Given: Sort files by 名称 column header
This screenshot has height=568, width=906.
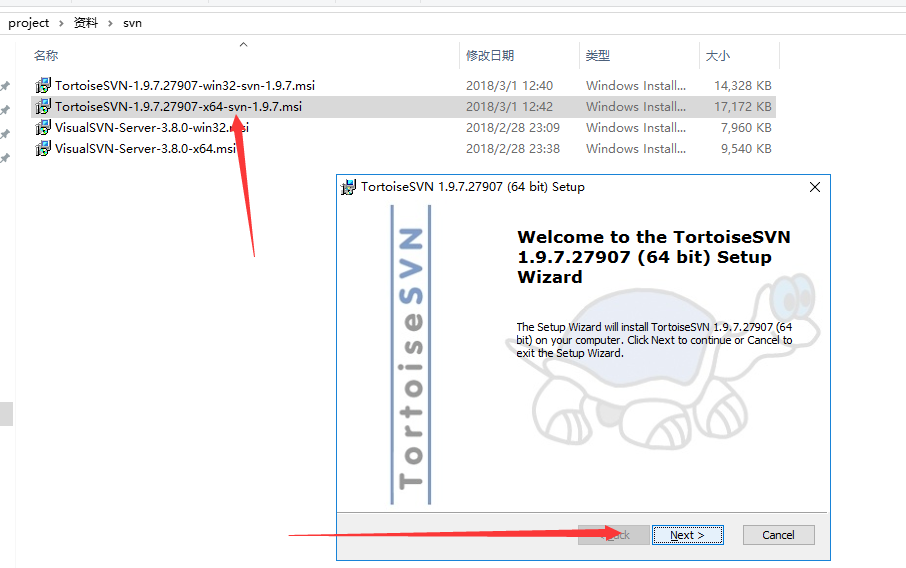Looking at the screenshot, I should click(46, 55).
